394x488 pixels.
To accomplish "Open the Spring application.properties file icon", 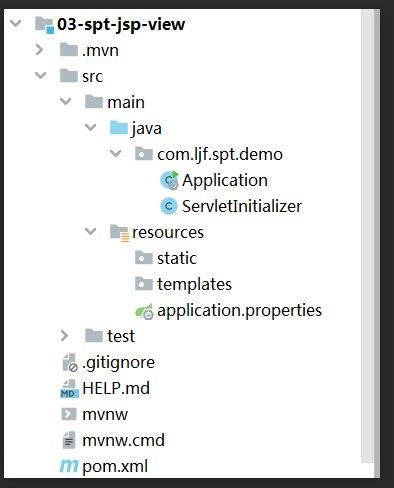I will [x=144, y=311].
